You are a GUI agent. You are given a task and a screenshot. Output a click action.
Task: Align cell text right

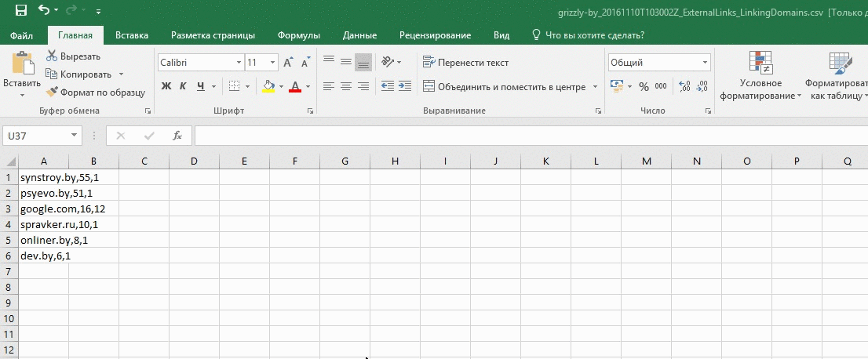coord(363,86)
